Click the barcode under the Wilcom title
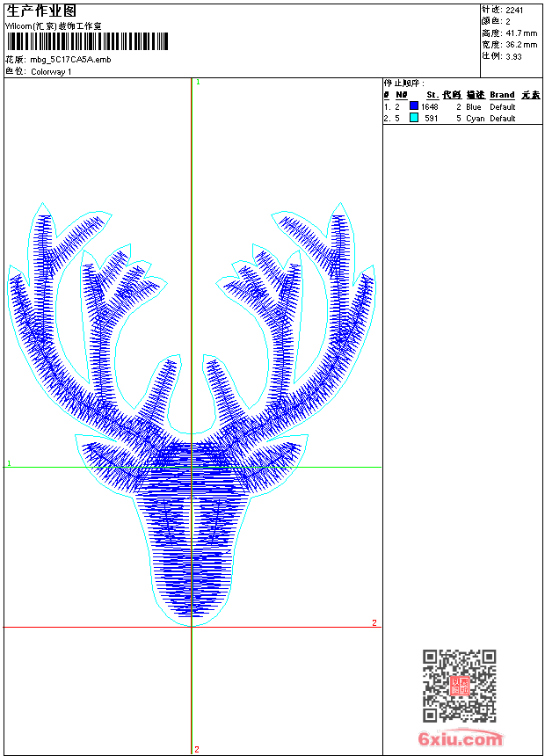The height and width of the screenshot is (756, 545). tap(87, 41)
